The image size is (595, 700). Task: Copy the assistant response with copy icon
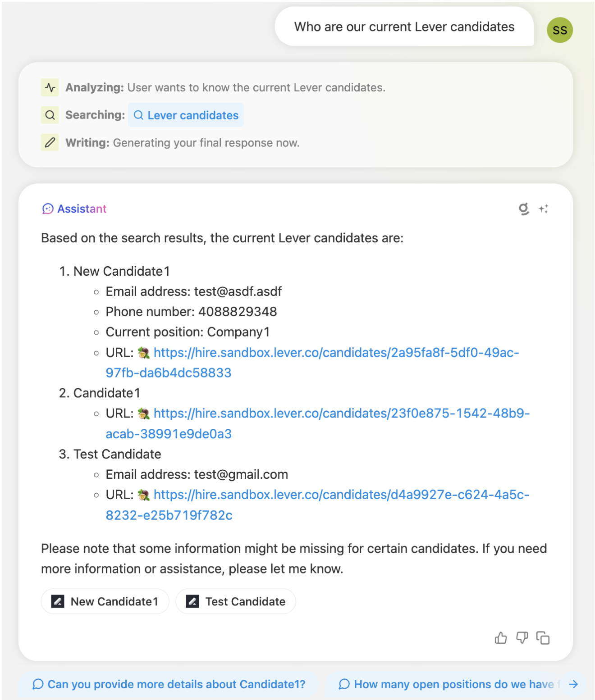[x=543, y=638]
